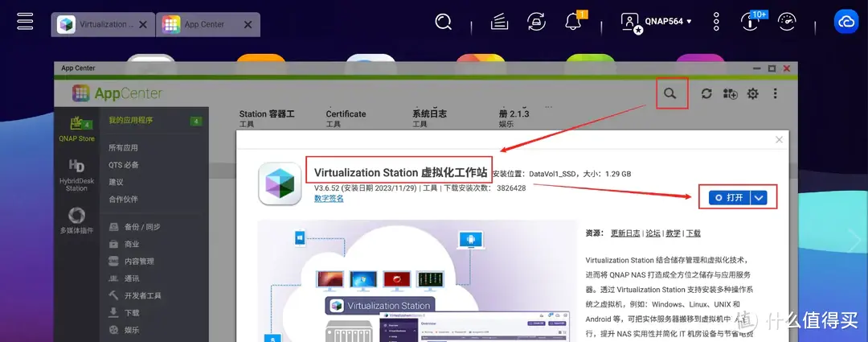The height and width of the screenshot is (342, 868).
Task: Open App Center settings gear
Action: (x=752, y=93)
